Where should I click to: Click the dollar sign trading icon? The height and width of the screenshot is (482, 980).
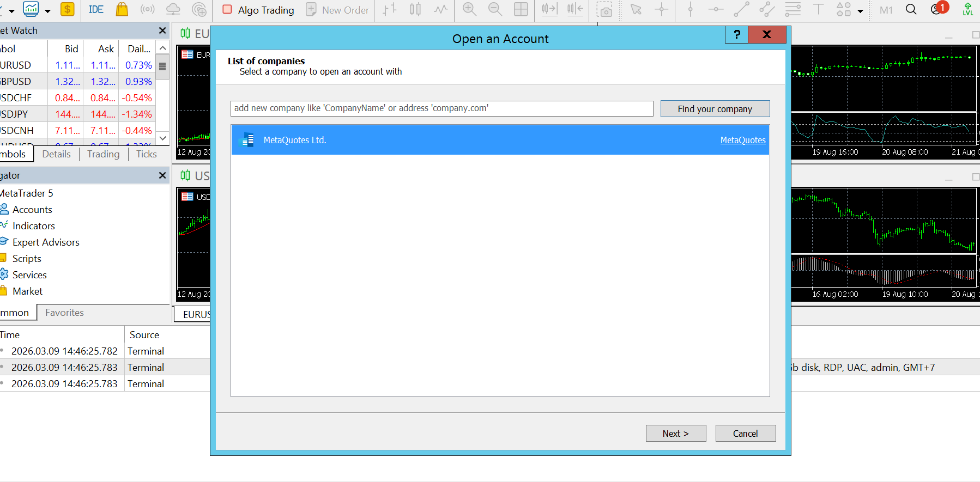(x=68, y=10)
